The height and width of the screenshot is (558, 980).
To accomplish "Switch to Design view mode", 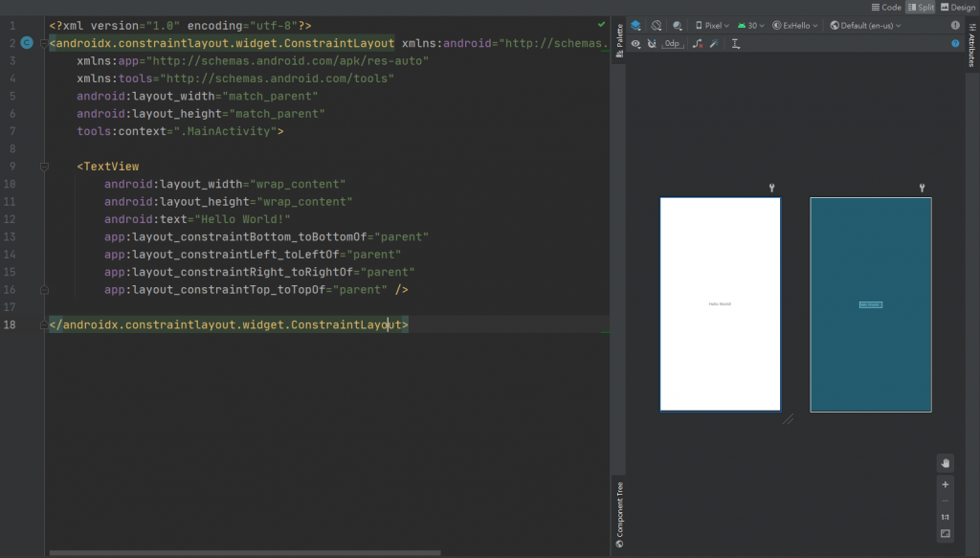I will tap(958, 8).
